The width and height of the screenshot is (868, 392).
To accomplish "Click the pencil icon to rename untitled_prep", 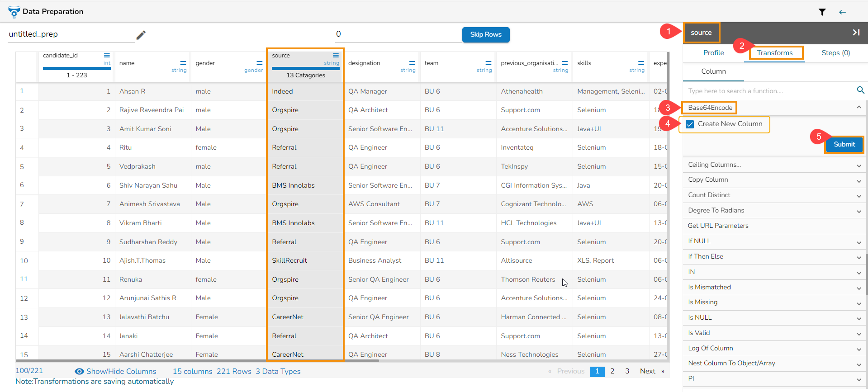I will [141, 35].
